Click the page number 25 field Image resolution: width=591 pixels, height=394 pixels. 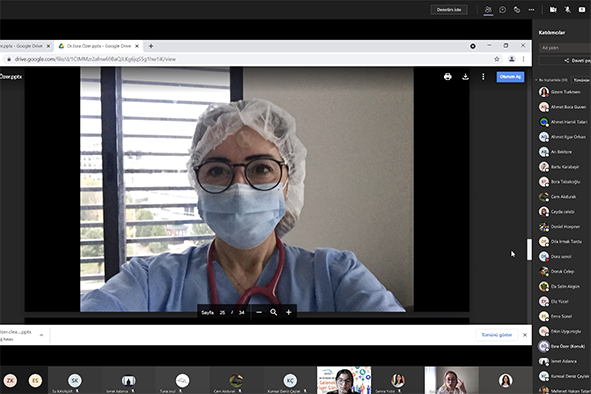tap(222, 313)
